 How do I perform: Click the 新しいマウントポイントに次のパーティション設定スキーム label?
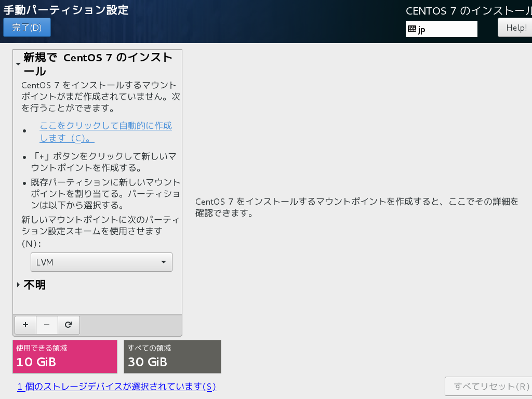pos(100,231)
